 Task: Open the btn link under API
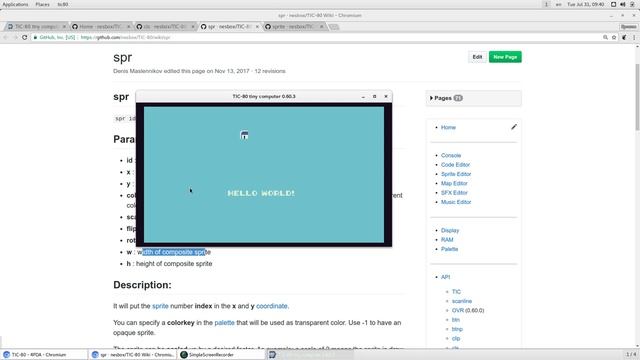pos(456,320)
